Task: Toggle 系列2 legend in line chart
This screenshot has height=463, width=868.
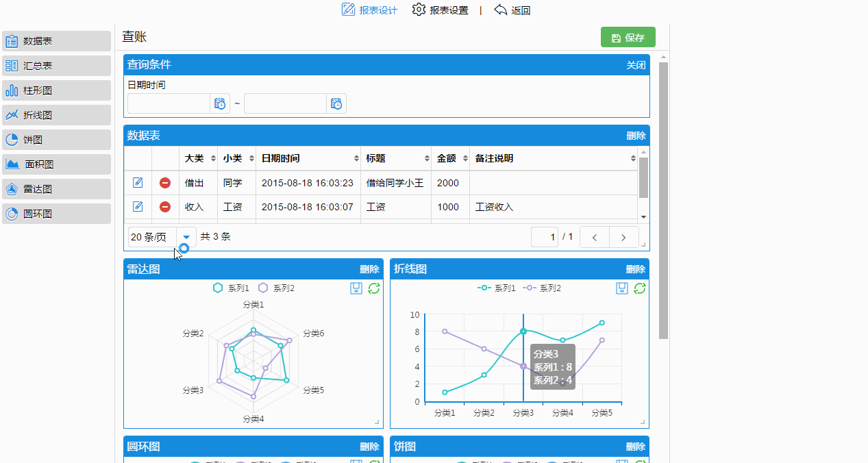Action: click(x=543, y=288)
